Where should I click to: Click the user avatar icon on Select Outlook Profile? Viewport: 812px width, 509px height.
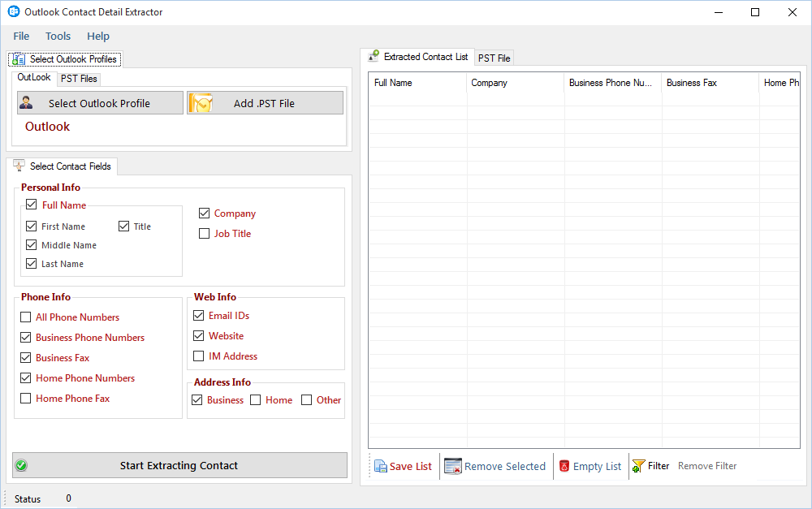(26, 102)
